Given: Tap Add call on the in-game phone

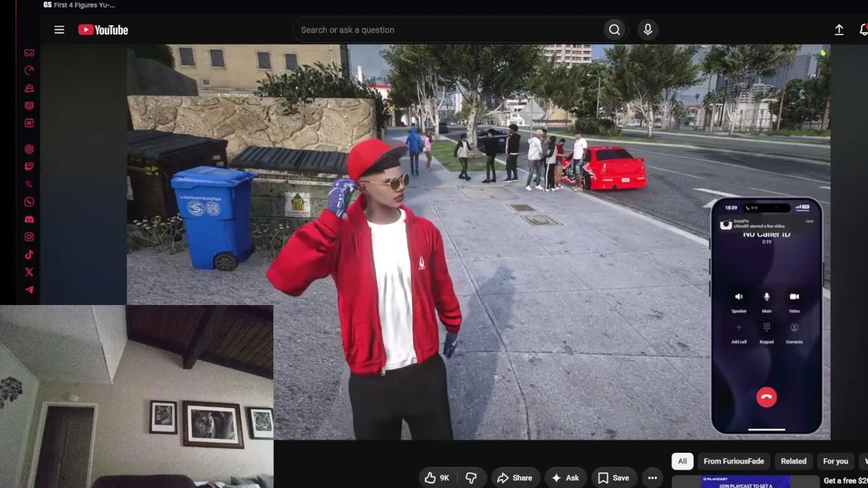Looking at the screenshot, I should tap(738, 333).
